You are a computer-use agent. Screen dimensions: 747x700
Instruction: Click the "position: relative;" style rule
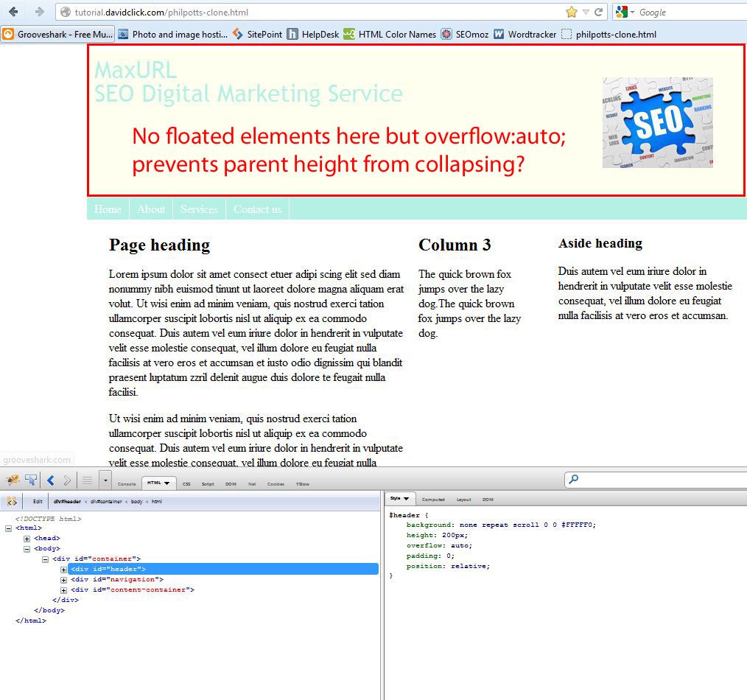pyautogui.click(x=448, y=566)
